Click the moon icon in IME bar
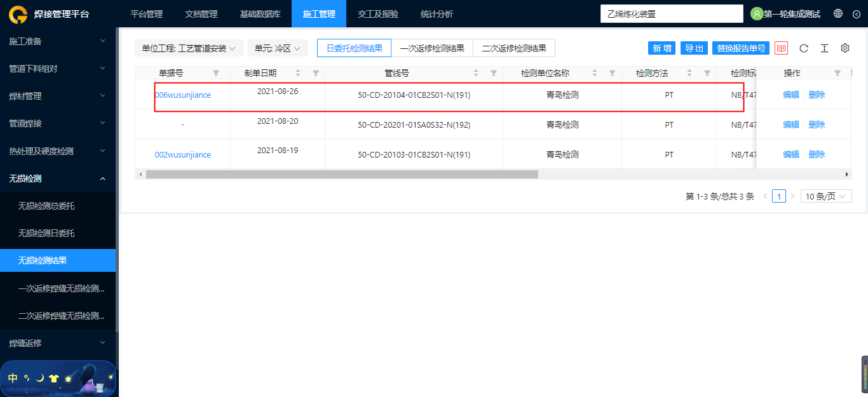 click(39, 378)
